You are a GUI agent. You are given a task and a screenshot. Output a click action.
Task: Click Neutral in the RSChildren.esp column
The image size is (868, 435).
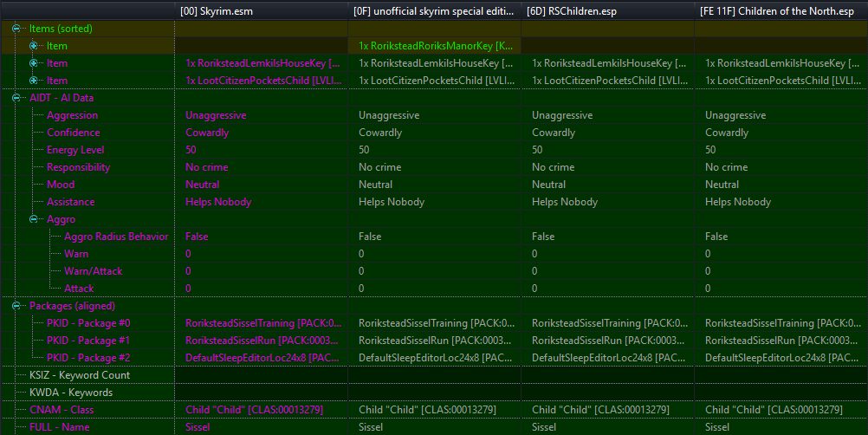point(548,185)
